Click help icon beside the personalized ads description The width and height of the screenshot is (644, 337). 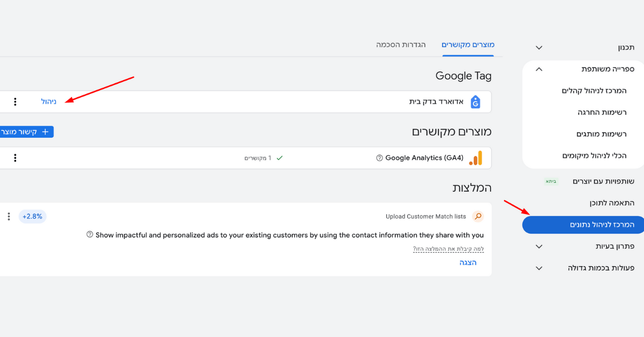(90, 235)
